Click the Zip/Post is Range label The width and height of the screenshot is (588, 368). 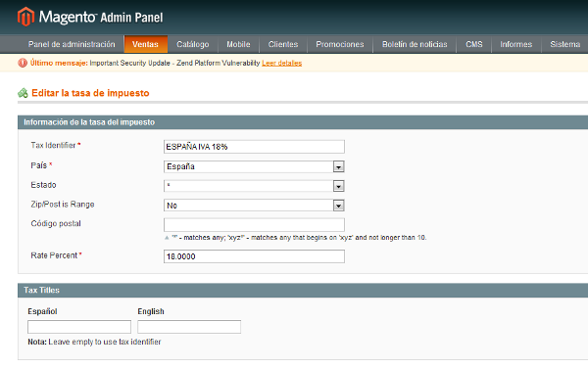(63, 205)
